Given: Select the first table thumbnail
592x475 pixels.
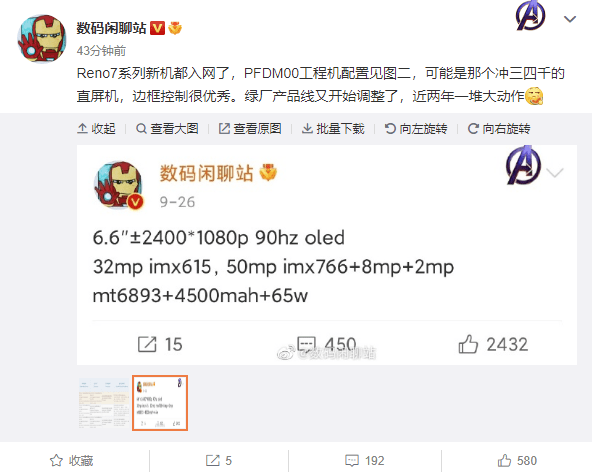Looking at the screenshot, I should click(x=104, y=403).
